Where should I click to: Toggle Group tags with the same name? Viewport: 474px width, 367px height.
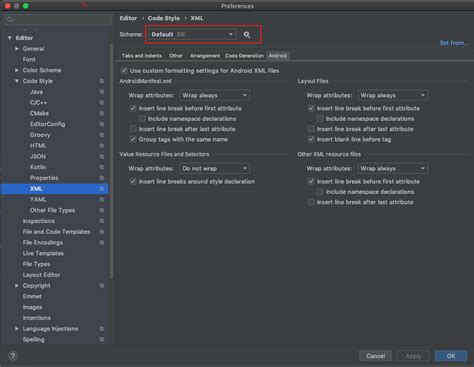(x=133, y=139)
